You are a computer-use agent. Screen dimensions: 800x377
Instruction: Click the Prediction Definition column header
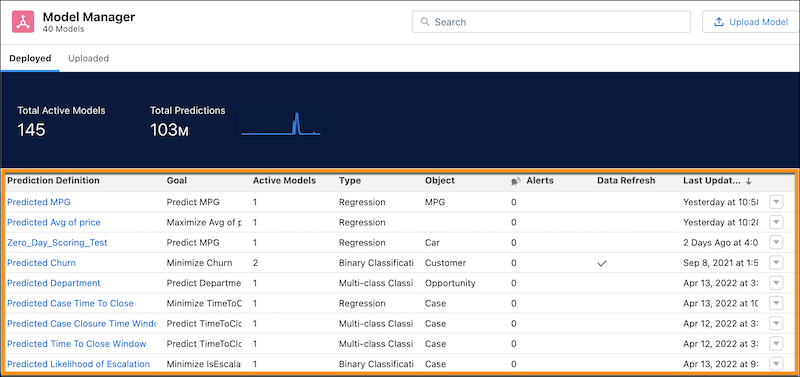coord(54,181)
